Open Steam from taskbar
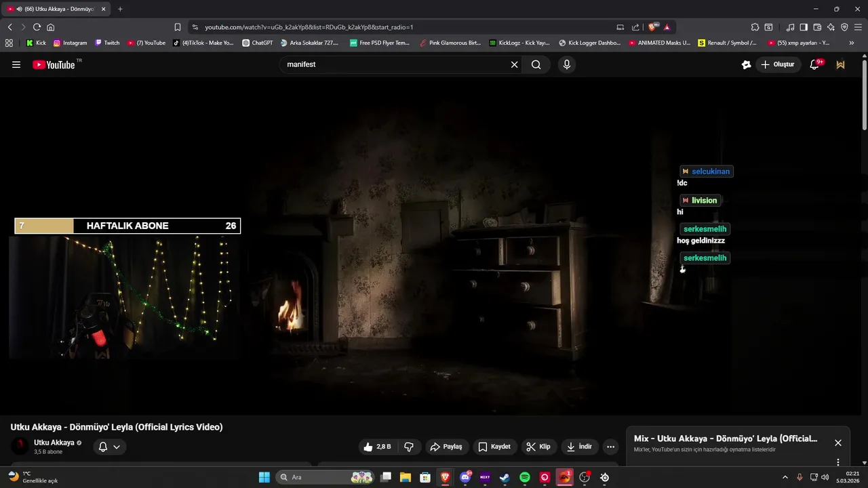This screenshot has width=868, height=488. (505, 477)
